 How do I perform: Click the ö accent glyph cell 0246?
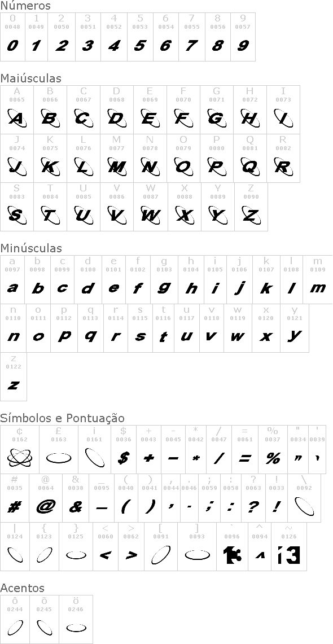76,619
